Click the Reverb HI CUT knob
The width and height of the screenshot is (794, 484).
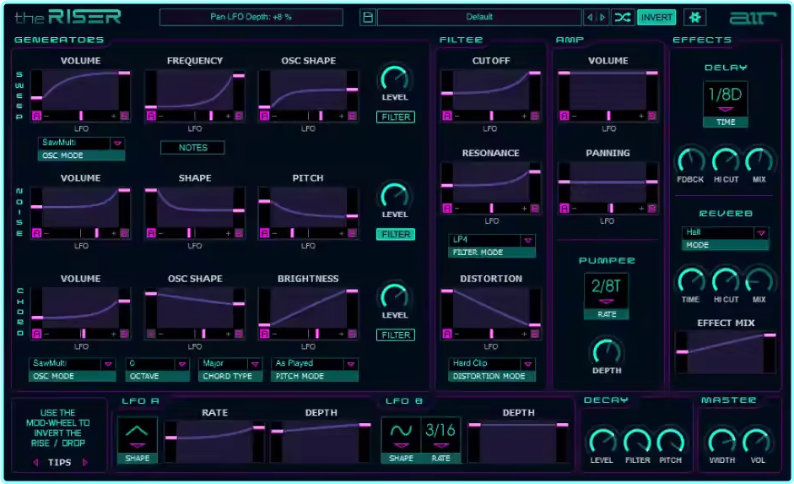coord(726,280)
